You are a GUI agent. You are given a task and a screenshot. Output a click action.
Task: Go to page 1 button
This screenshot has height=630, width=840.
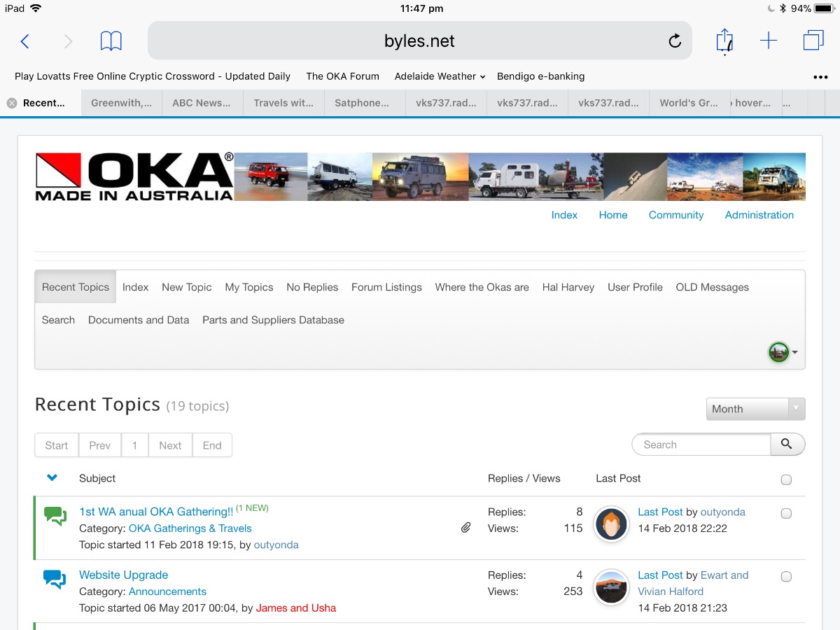(x=135, y=445)
